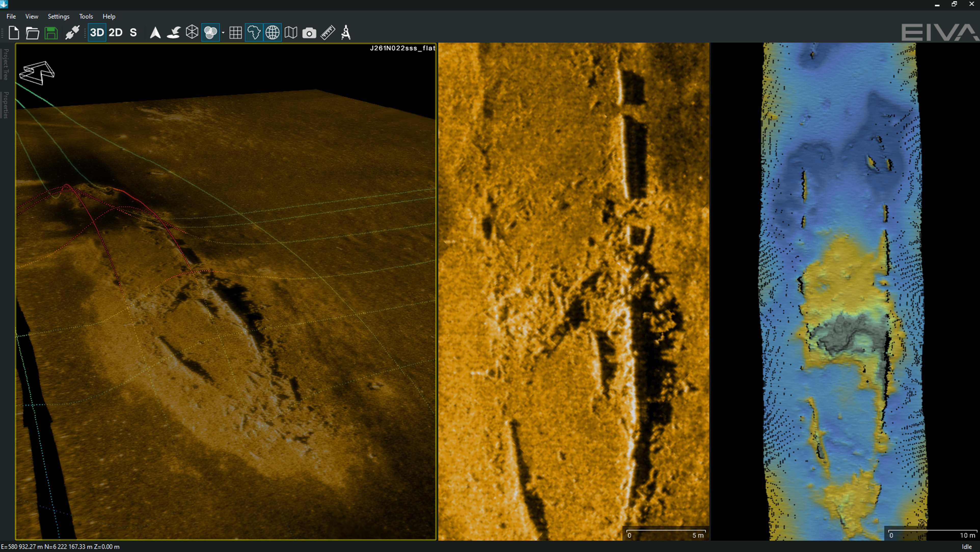Open the Settings menu
Viewport: 980px width, 552px height.
tap(58, 16)
